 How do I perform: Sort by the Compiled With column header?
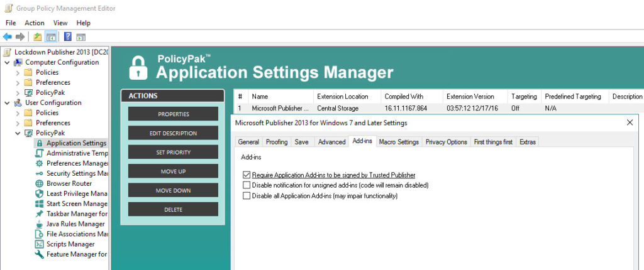(x=412, y=97)
